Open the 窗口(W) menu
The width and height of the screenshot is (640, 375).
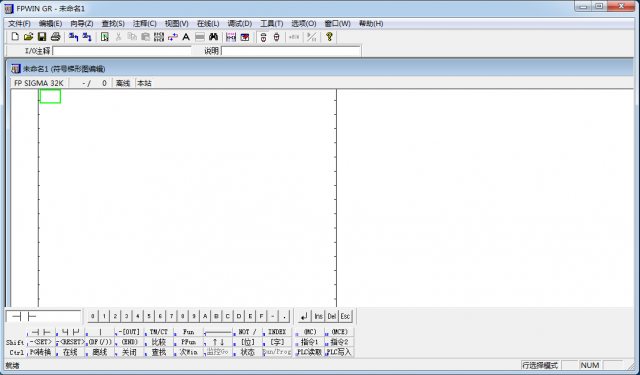coord(337,23)
